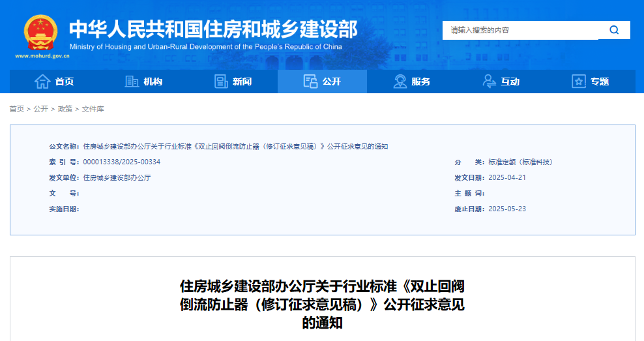Click issue date 2025-04-21
Viewport: 644px width, 341px height.
[x=507, y=177]
